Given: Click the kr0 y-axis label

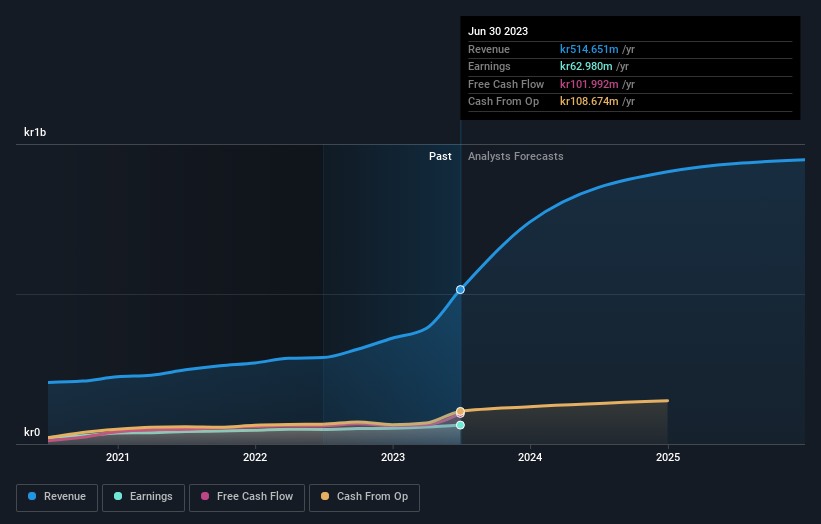Looking at the screenshot, I should [32, 432].
